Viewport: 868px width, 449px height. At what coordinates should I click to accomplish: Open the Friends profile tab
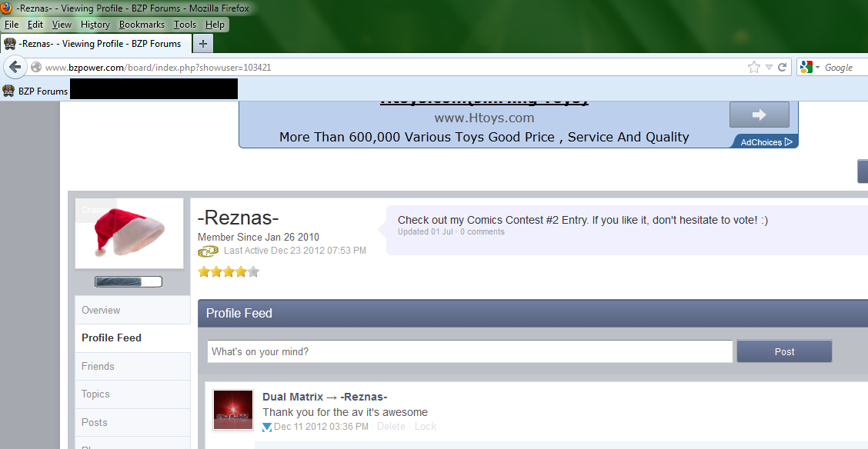133,366
